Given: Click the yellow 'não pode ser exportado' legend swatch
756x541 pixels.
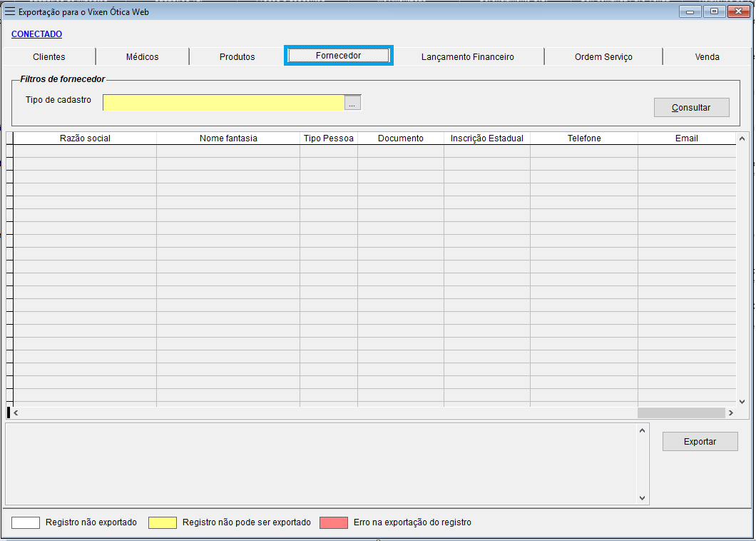Looking at the screenshot, I should [x=162, y=522].
